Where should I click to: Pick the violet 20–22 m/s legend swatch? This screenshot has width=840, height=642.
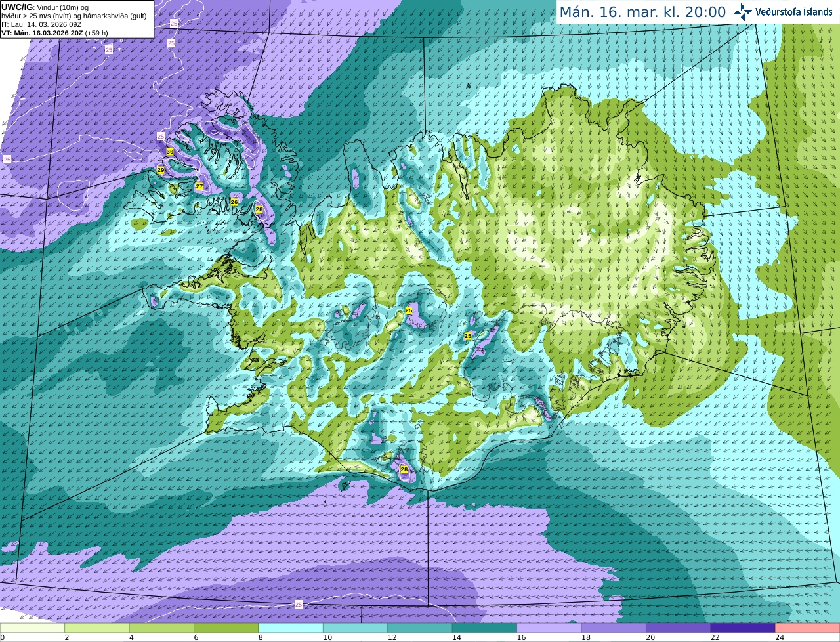click(679, 628)
